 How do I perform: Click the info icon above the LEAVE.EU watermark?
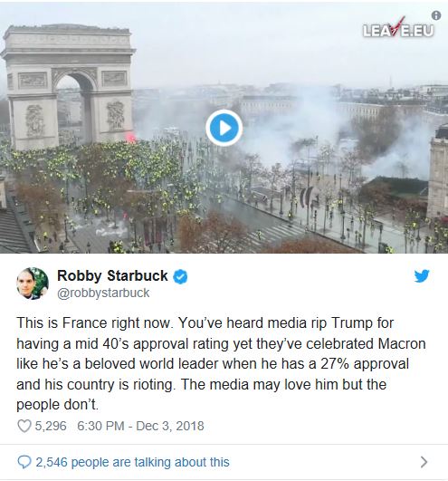[435, 15]
